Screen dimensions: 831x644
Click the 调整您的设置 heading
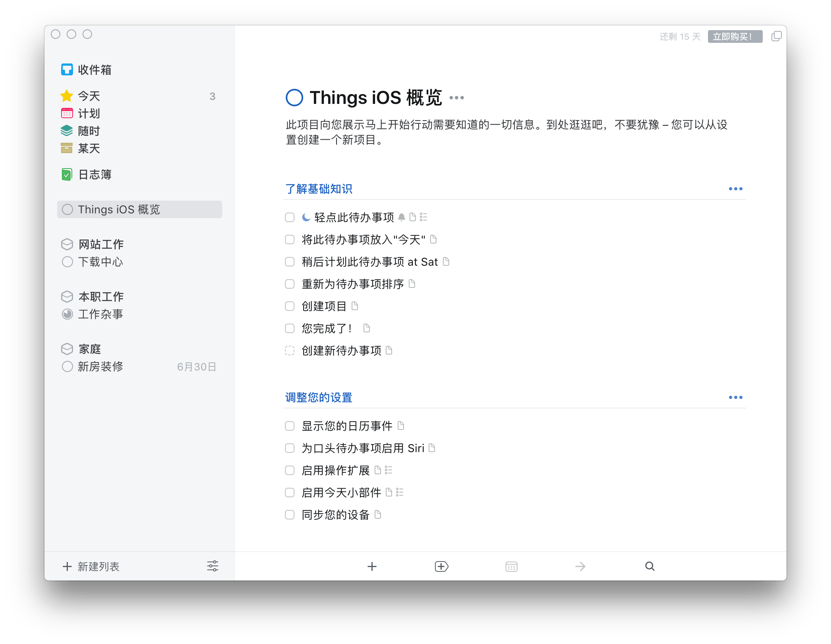point(319,397)
